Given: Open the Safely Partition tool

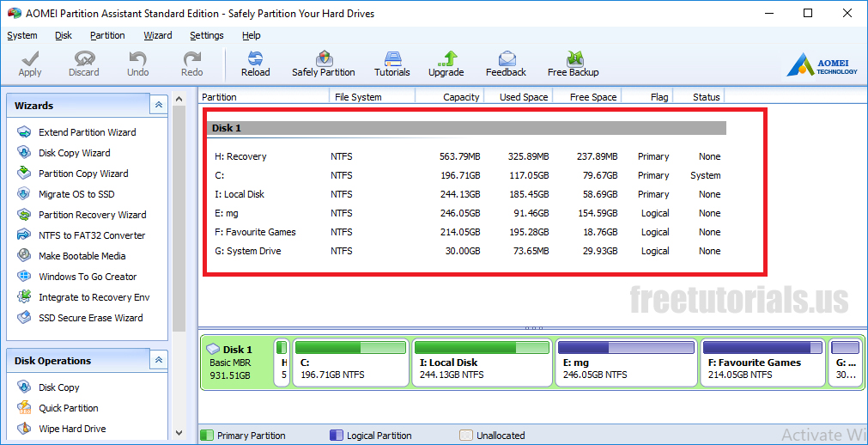Looking at the screenshot, I should pyautogui.click(x=323, y=59).
